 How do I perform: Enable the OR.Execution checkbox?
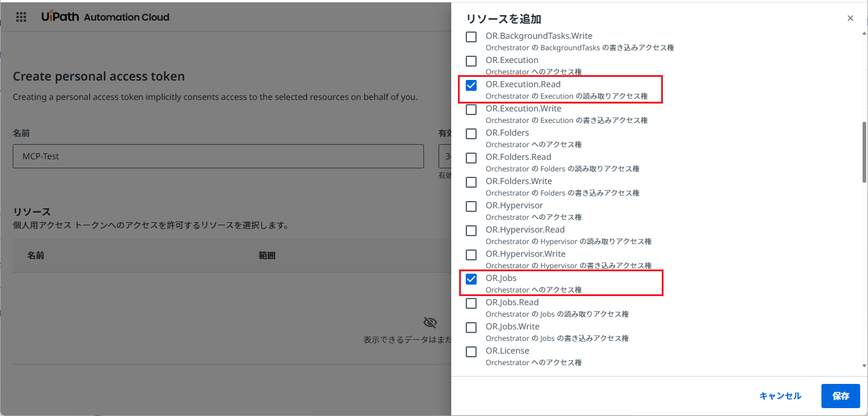pyautogui.click(x=471, y=61)
